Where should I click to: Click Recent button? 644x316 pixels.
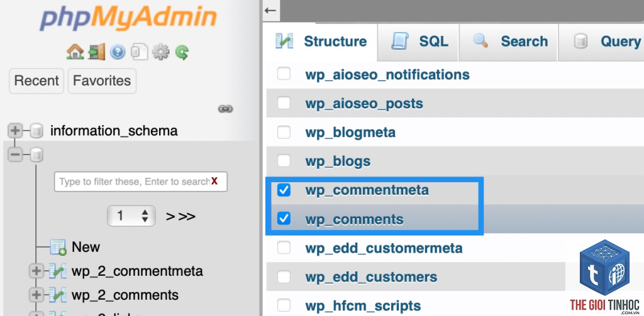36,81
